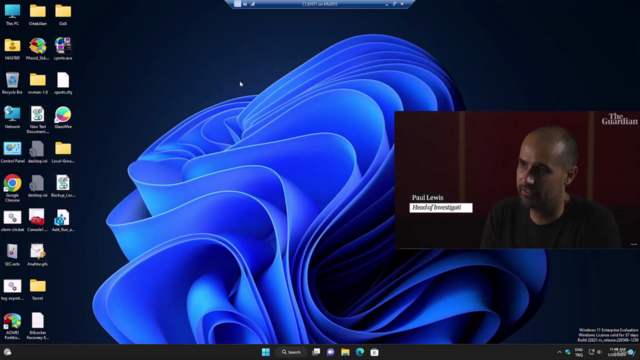
Task: Click the colored tray icon beside the chevron
Action: [x=568, y=352]
